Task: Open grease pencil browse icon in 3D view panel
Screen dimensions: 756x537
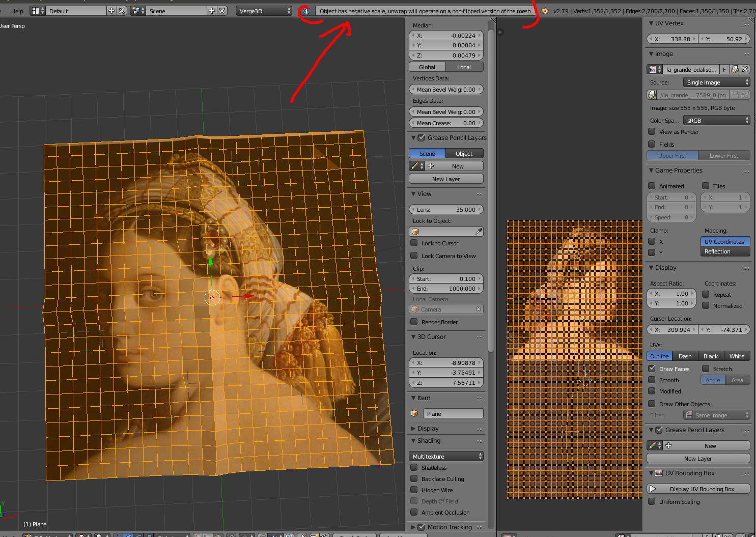Action: 417,166
